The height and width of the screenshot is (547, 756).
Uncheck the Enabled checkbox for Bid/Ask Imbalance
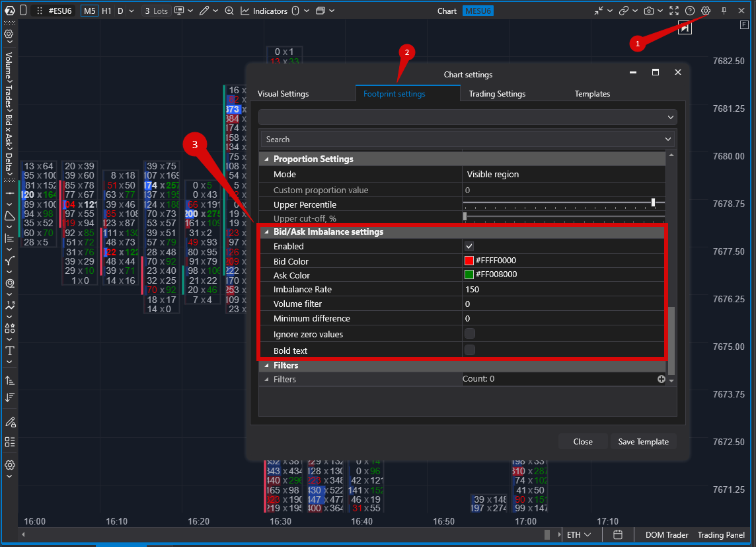469,246
